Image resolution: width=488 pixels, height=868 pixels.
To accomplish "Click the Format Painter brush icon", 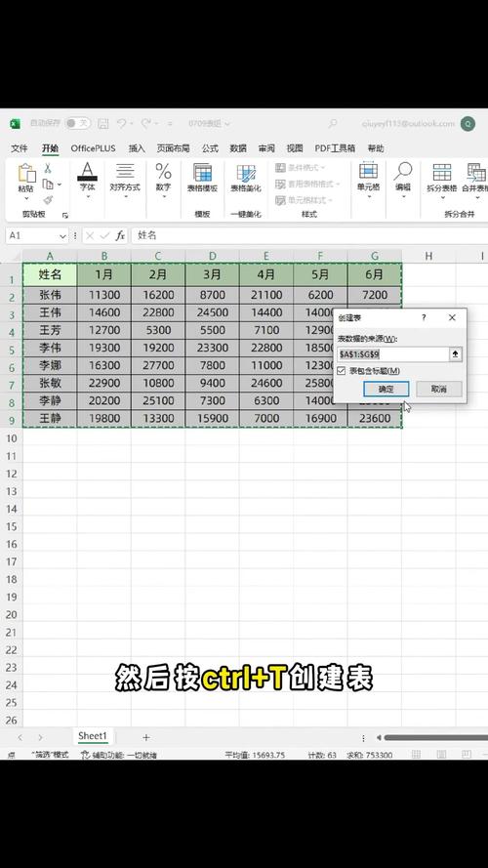I will click(x=48, y=200).
